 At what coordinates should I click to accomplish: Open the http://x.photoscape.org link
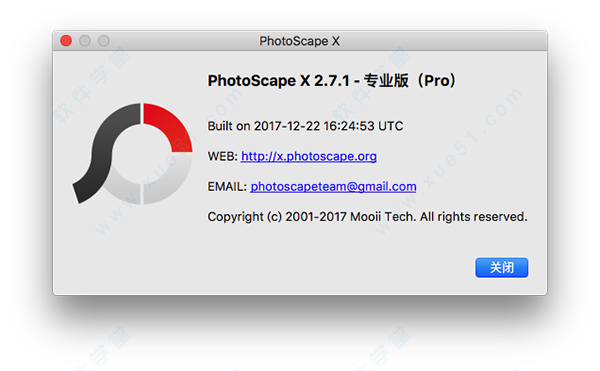309,156
